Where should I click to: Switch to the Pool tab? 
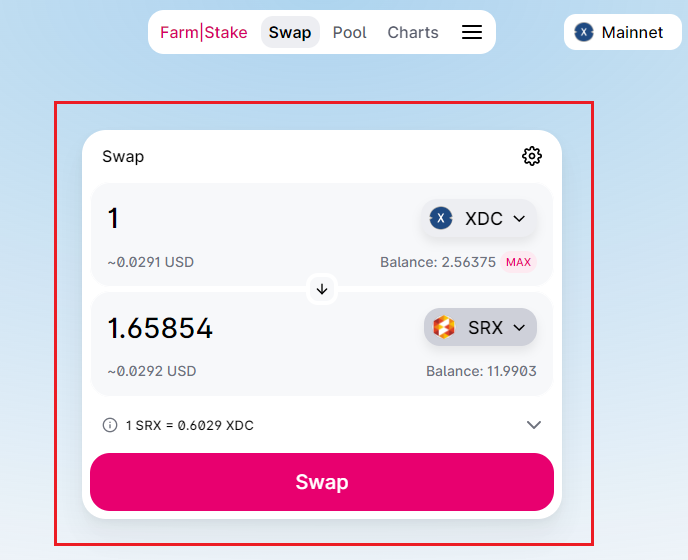(x=350, y=32)
